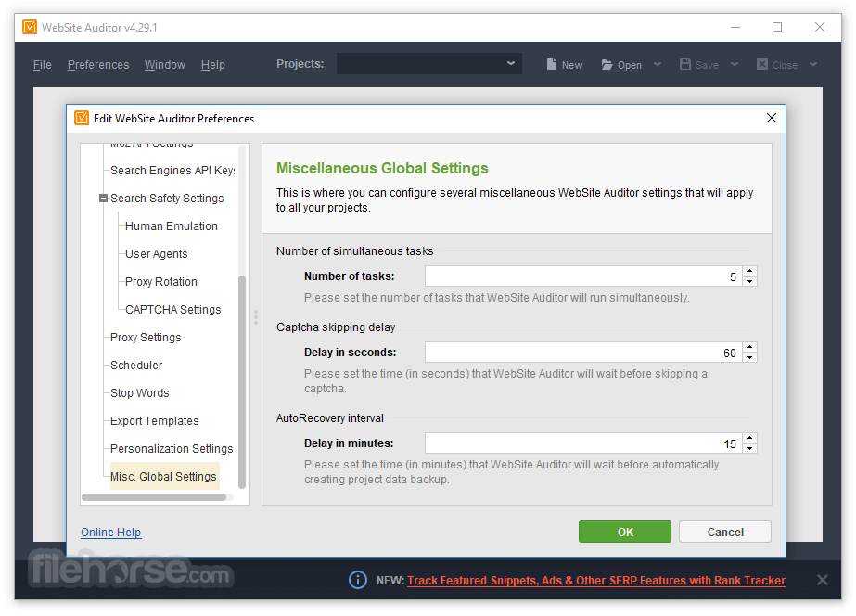Select Search Safety Settings in the tree
The image size is (856, 616).
(x=167, y=199)
